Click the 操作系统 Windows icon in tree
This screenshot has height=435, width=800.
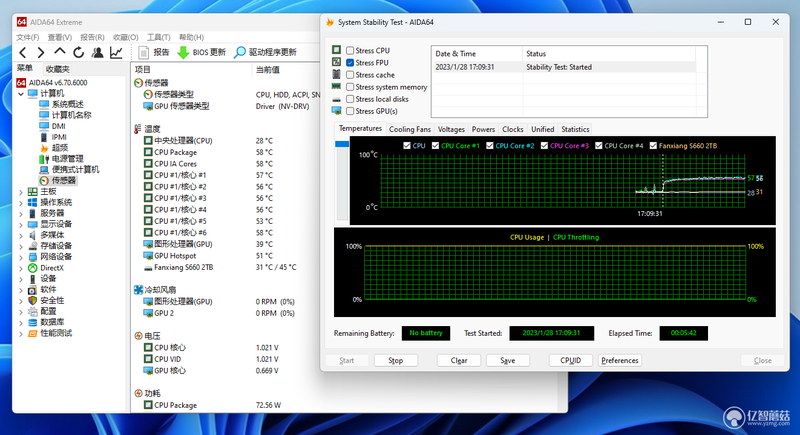33,202
